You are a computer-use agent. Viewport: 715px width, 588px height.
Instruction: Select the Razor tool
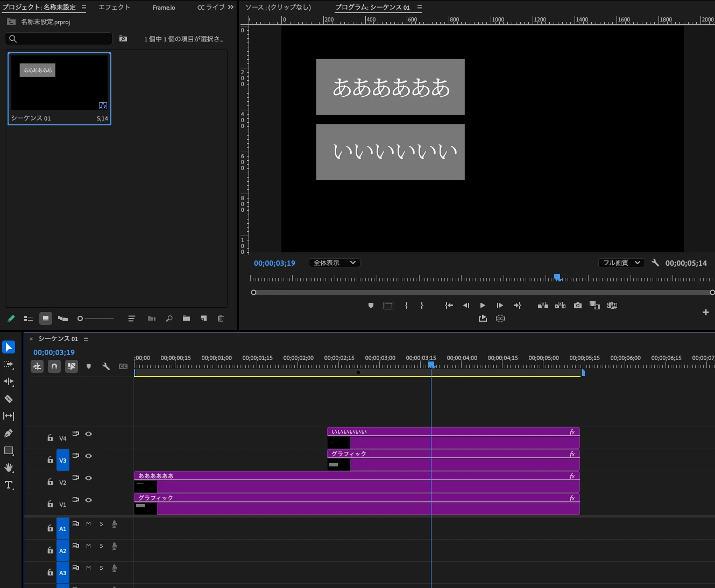9,399
